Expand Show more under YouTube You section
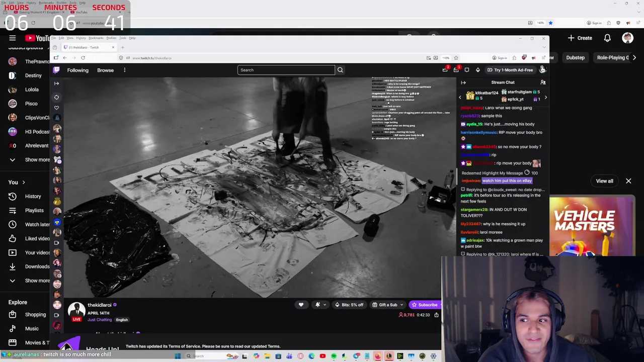 (29, 281)
